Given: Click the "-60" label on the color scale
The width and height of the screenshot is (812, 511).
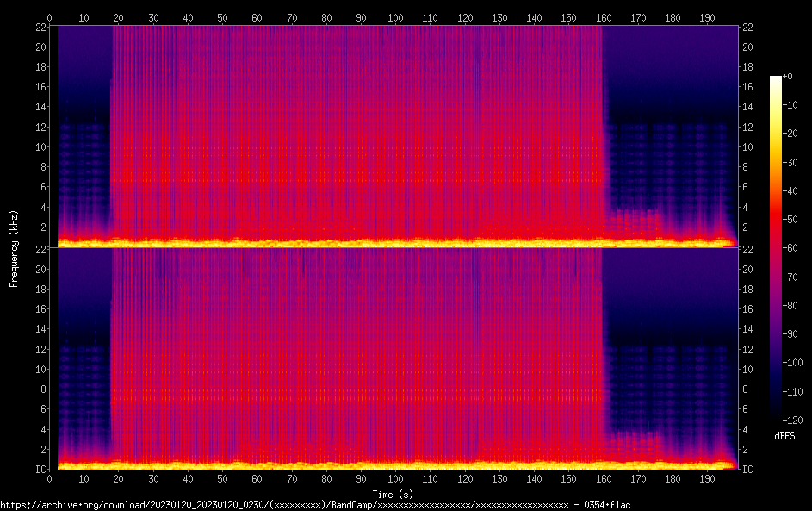Looking at the screenshot, I should [x=790, y=248].
